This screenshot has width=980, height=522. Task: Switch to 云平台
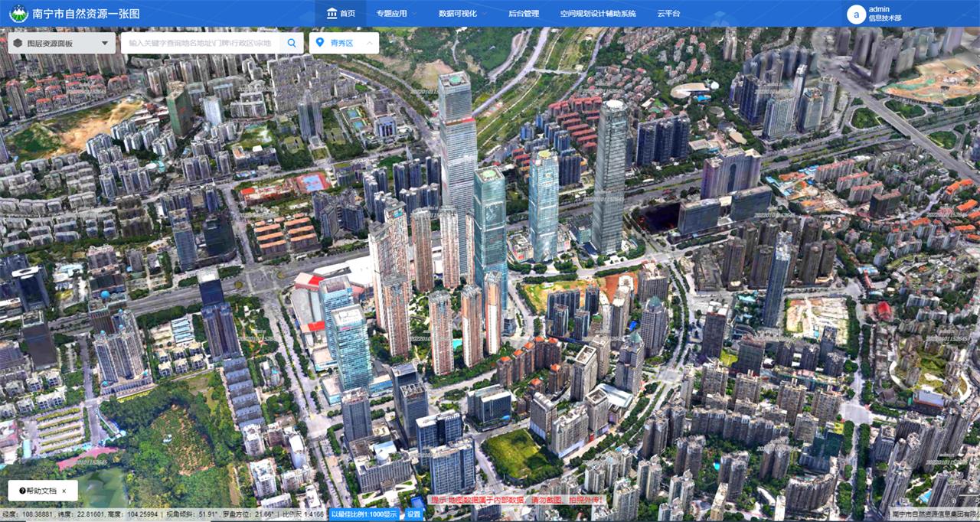(668, 14)
